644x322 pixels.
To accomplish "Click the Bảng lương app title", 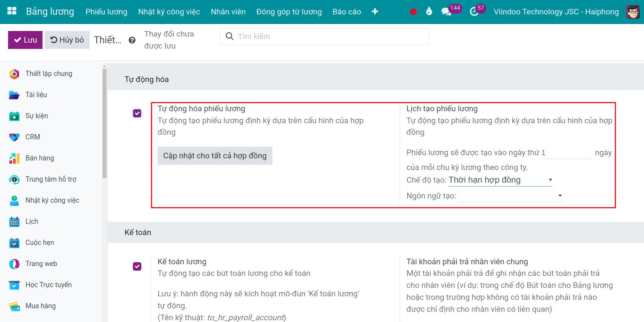I will pyautogui.click(x=50, y=12).
